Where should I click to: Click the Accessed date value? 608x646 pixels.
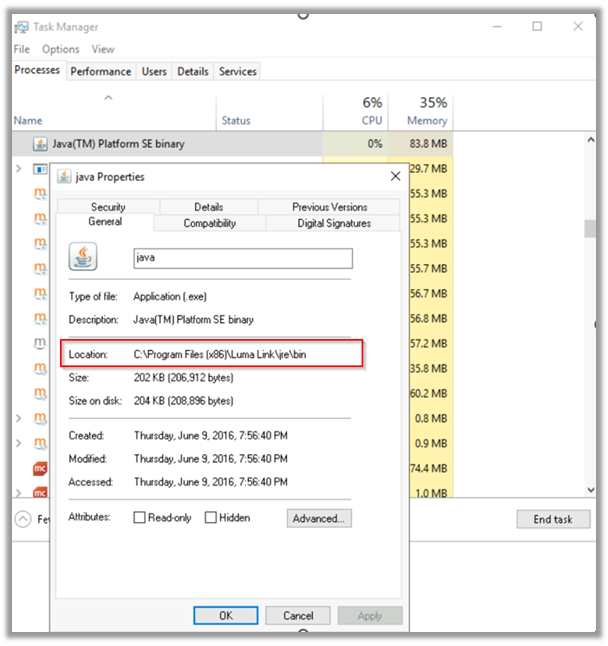coord(211,482)
